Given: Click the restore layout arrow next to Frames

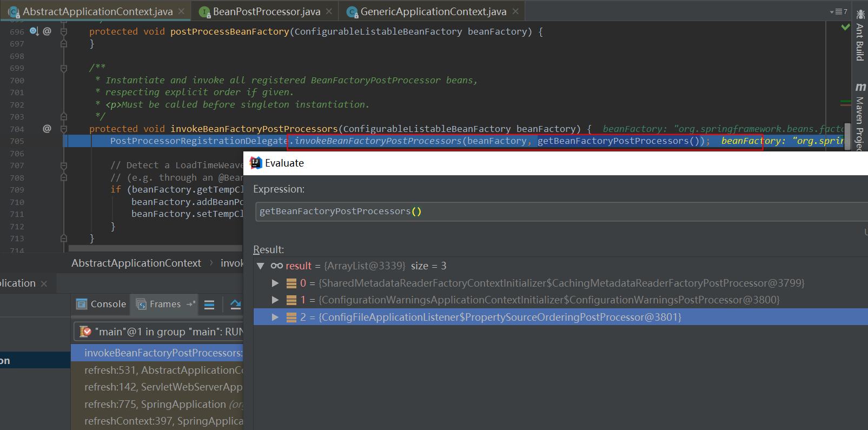Looking at the screenshot, I should point(190,304).
